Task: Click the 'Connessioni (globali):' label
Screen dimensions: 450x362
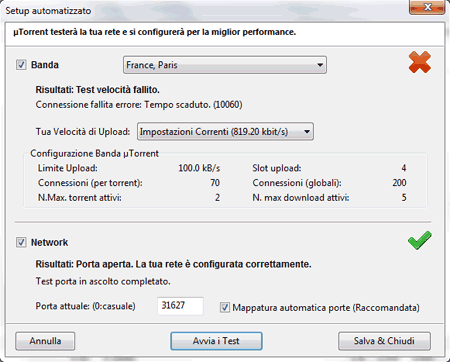Action: point(297,183)
